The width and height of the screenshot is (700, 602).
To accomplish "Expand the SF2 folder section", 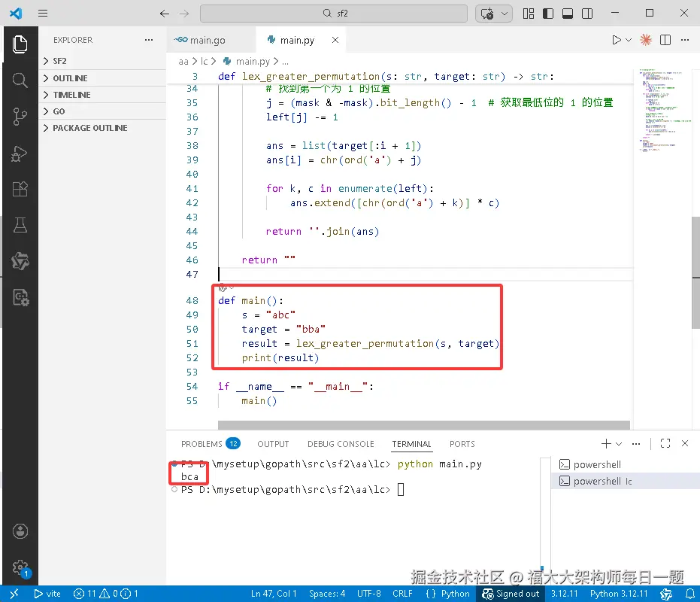I will click(102, 61).
